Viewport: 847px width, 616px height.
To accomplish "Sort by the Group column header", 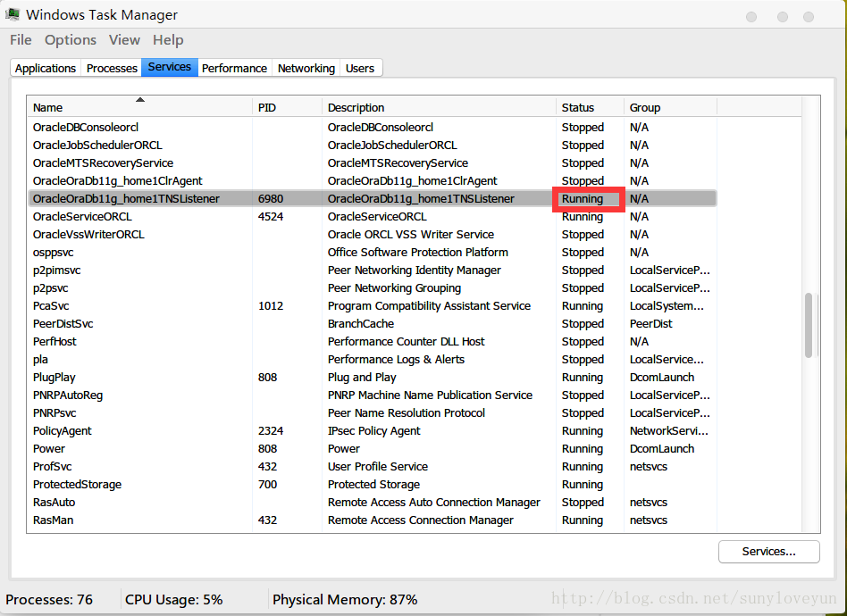I will 670,107.
